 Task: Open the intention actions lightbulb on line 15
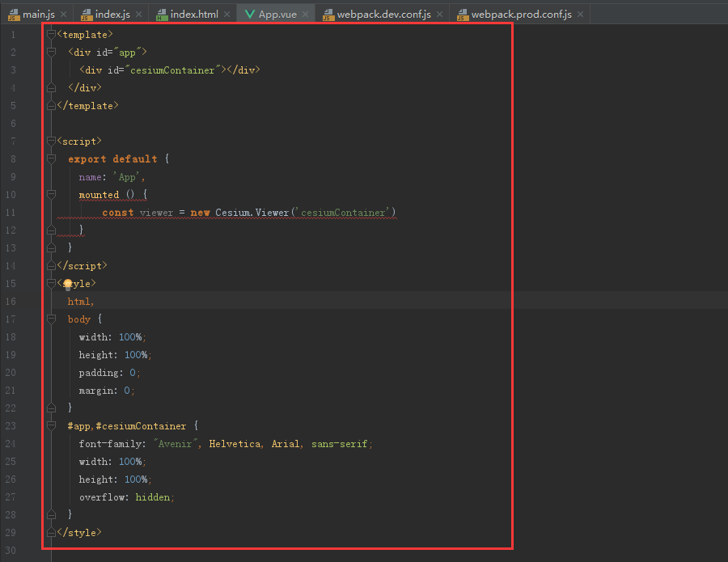pos(68,284)
